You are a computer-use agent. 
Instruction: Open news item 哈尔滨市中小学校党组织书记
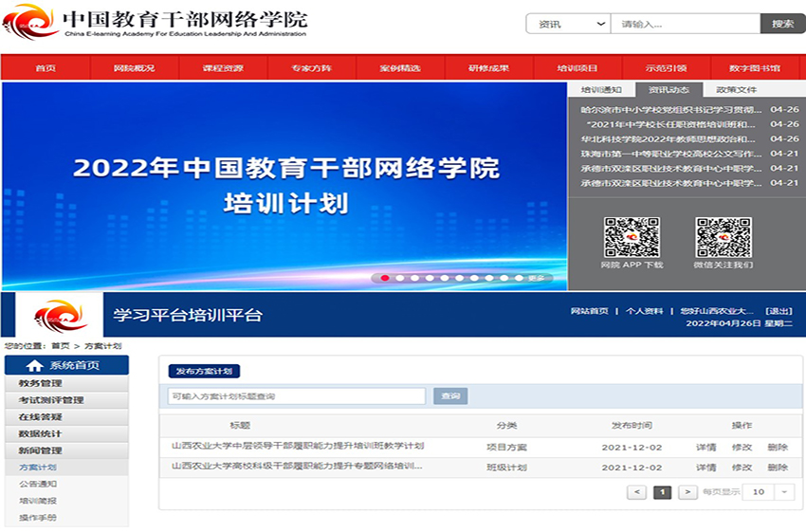(672, 109)
